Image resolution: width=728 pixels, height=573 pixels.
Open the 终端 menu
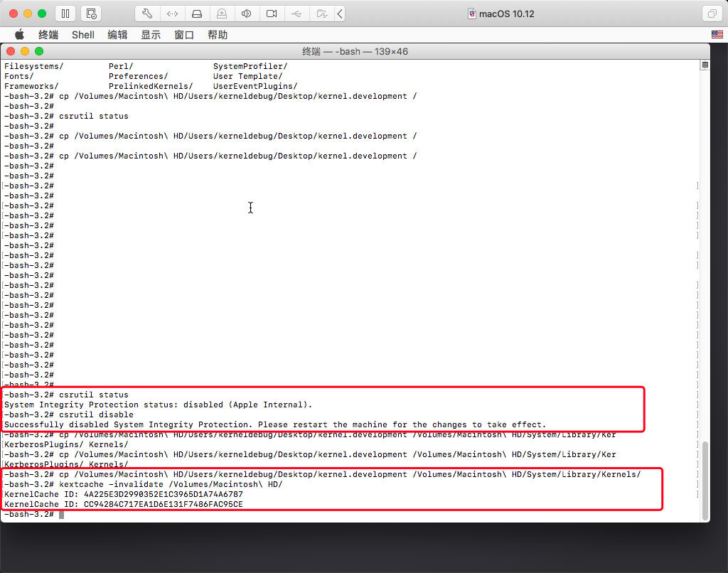(x=48, y=35)
